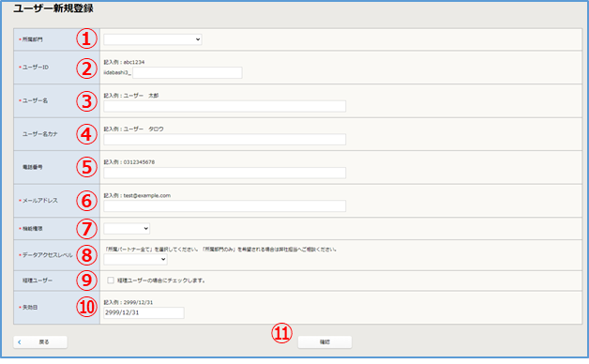Click the circled number 3 marker
The image size is (589, 364).
pos(87,101)
